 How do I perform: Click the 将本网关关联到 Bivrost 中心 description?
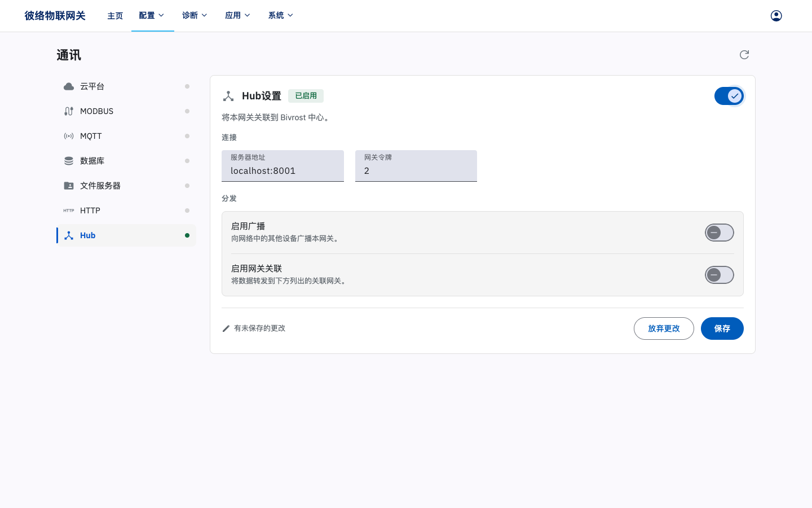276,117
